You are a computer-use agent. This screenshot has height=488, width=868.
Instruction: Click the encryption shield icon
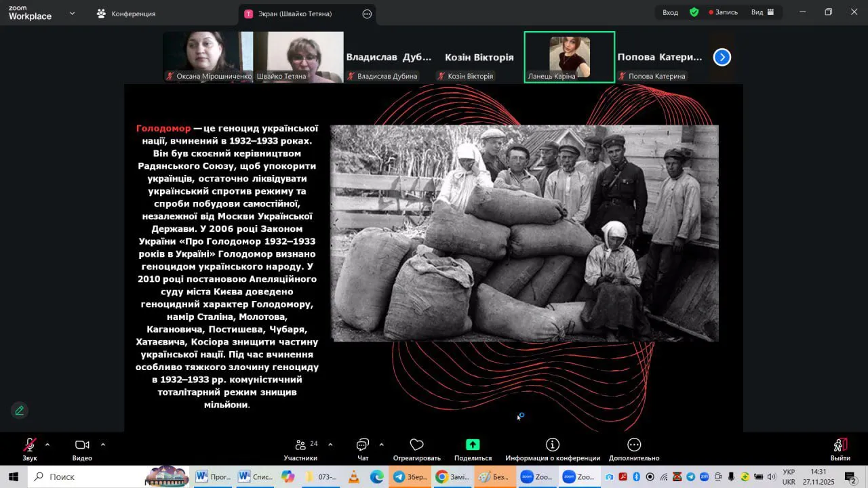(x=694, y=12)
